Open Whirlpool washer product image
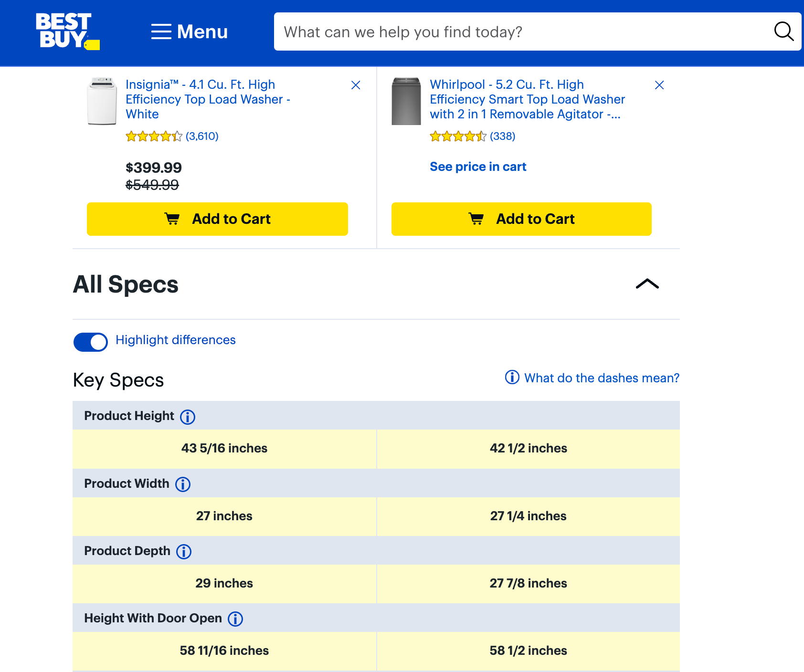 (406, 101)
